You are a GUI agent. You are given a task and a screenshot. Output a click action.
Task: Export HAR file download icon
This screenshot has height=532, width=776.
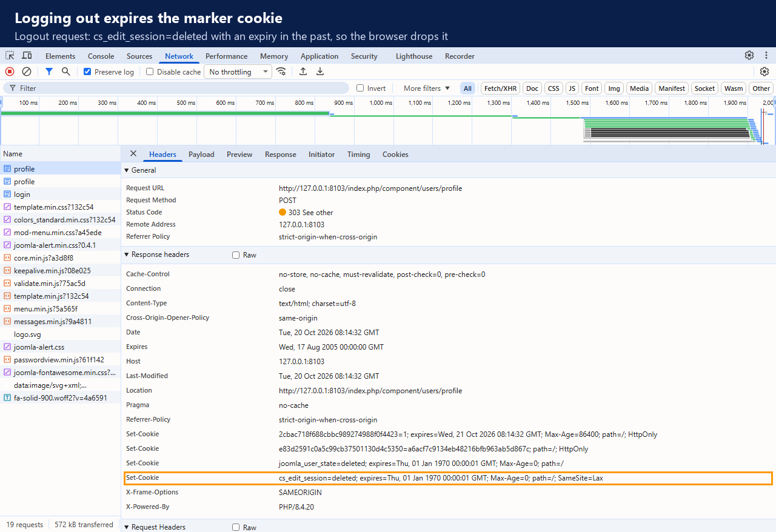(320, 71)
